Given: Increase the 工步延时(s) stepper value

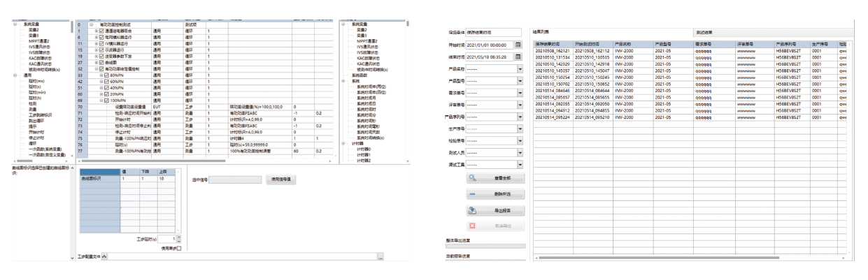Looking at the screenshot, I should 180,237.
